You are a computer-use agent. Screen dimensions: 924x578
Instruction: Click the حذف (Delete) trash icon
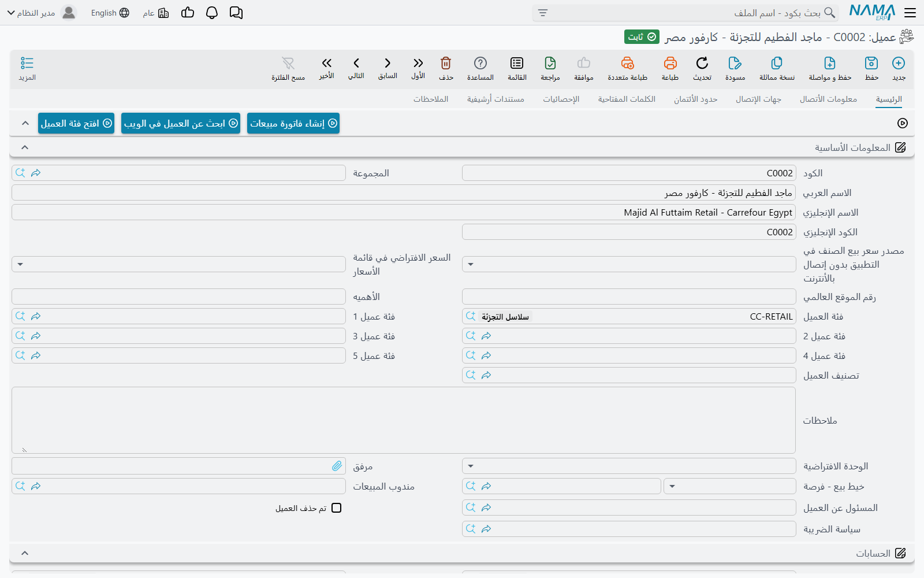(446, 63)
